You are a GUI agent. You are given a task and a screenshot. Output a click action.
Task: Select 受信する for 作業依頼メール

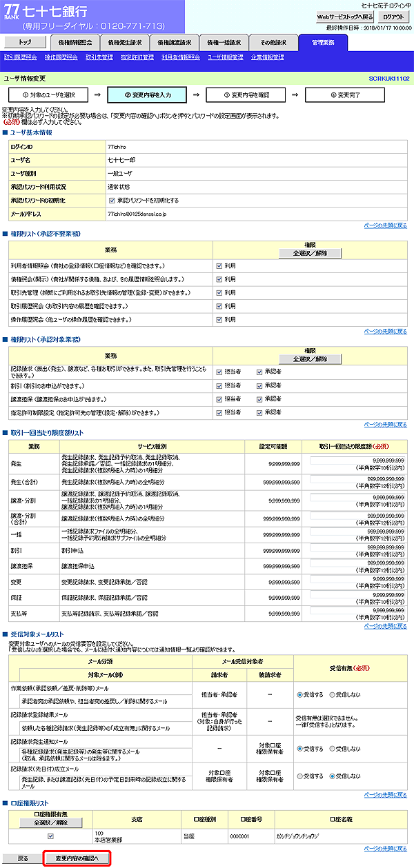tap(300, 694)
